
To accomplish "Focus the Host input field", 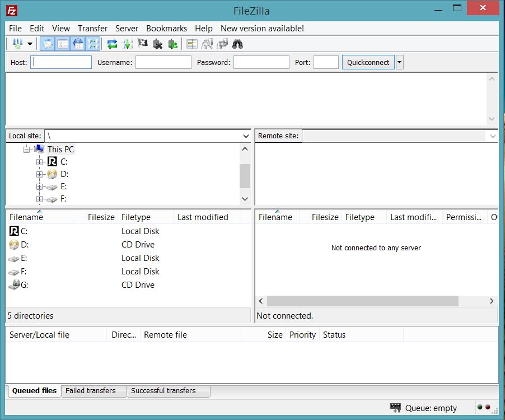I will click(x=61, y=62).
